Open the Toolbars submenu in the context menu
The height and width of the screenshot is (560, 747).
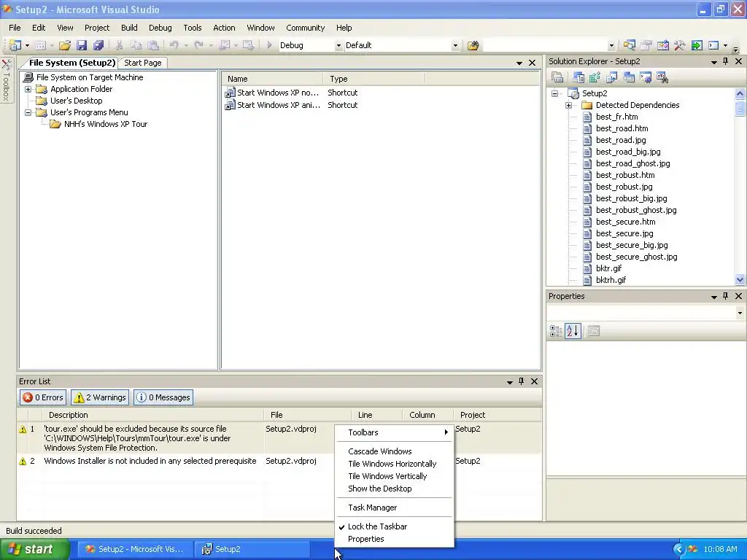pyautogui.click(x=395, y=432)
